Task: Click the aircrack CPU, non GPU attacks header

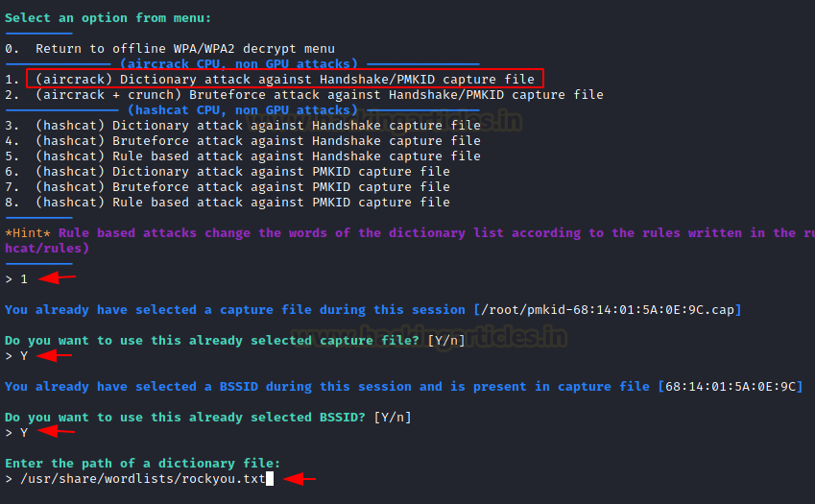Action: [x=239, y=64]
